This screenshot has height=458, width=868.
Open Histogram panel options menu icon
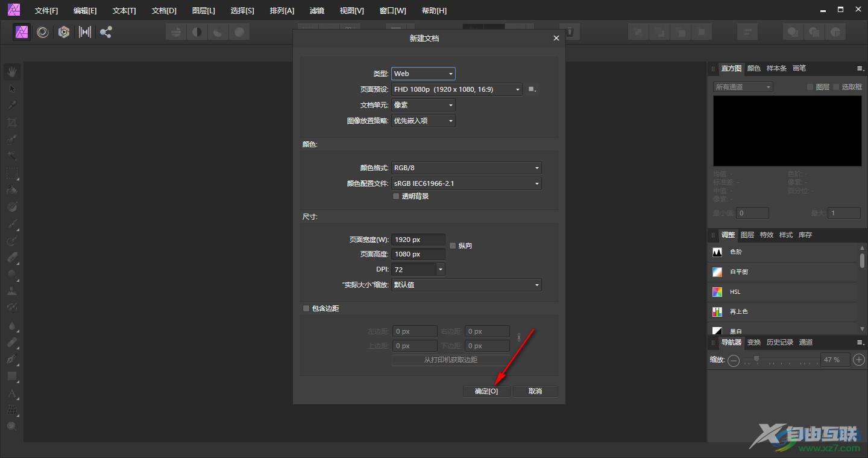(860, 68)
